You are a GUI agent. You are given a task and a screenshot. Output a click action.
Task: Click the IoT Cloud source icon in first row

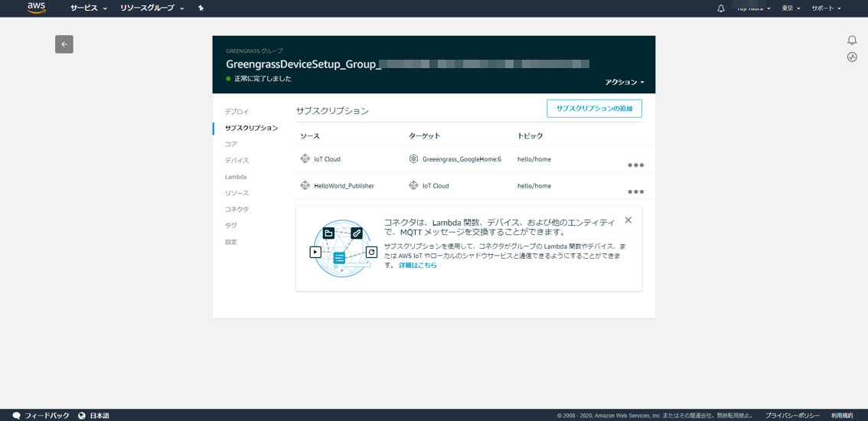click(305, 159)
